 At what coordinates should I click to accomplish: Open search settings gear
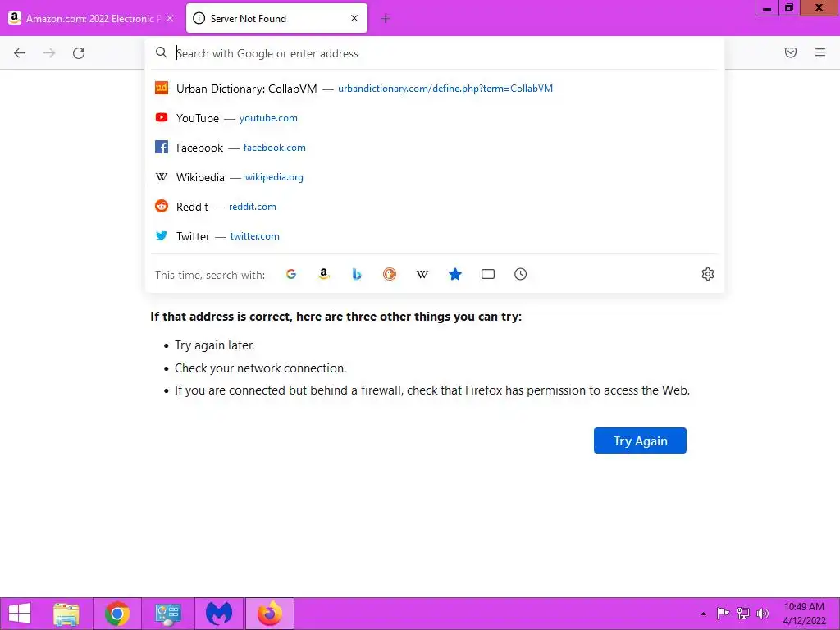coord(708,274)
